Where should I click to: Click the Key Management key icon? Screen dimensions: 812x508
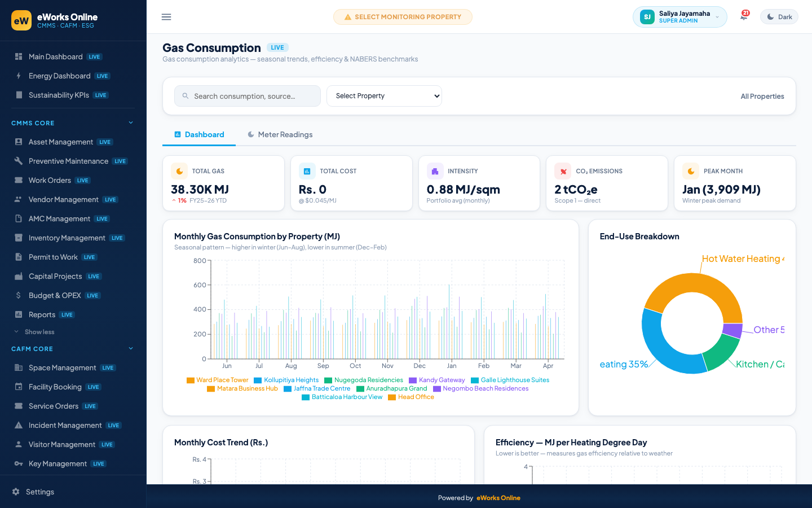tap(19, 463)
